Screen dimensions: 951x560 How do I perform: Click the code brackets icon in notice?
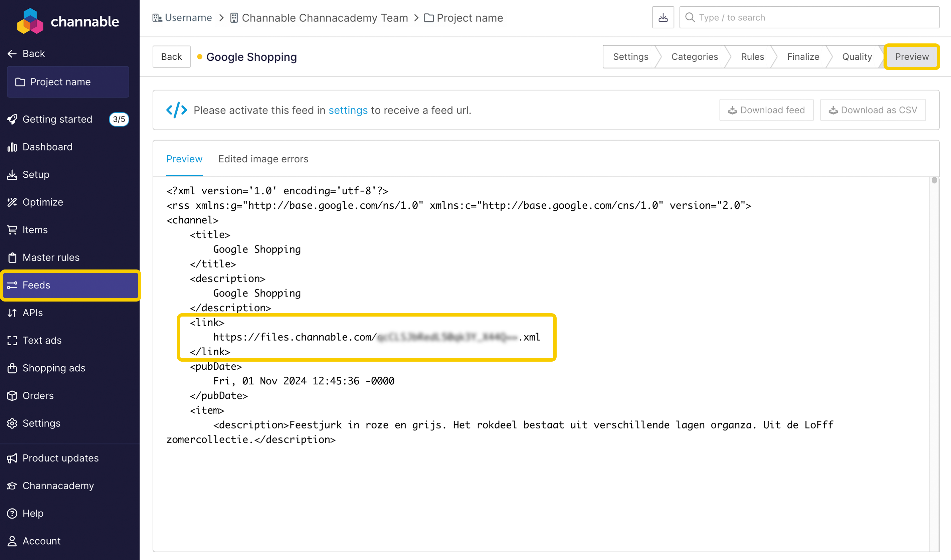[x=177, y=110]
